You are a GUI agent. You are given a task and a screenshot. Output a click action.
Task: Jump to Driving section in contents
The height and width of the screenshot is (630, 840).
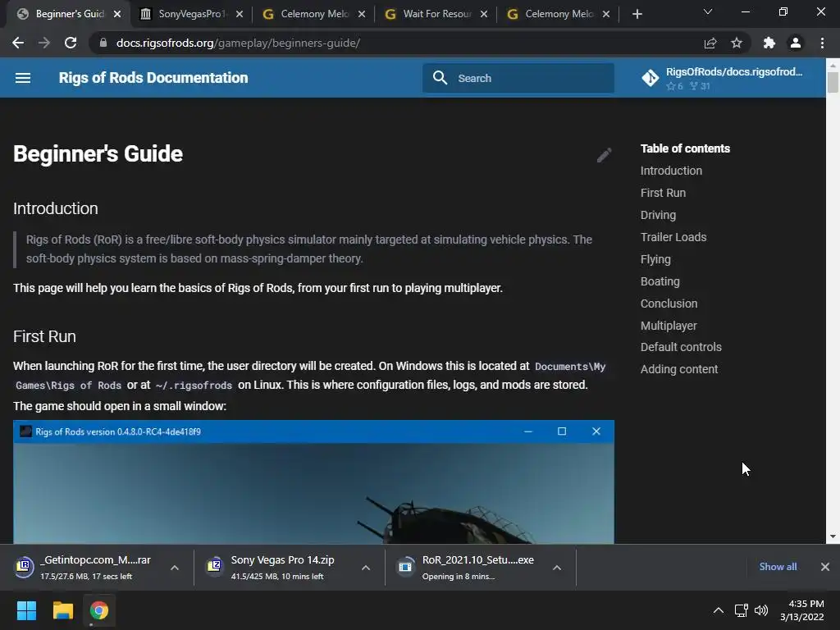(659, 215)
